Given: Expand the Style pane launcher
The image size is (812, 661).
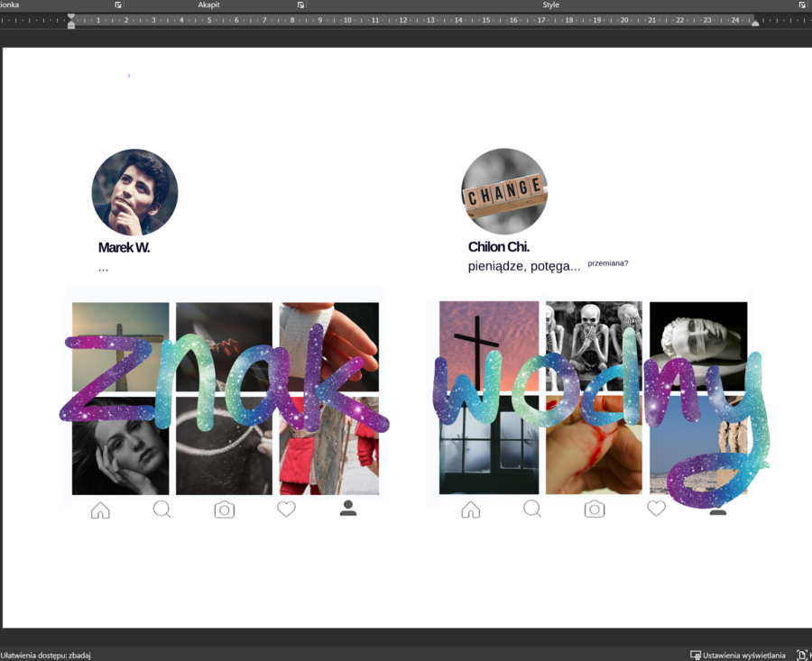Looking at the screenshot, I should (802, 5).
